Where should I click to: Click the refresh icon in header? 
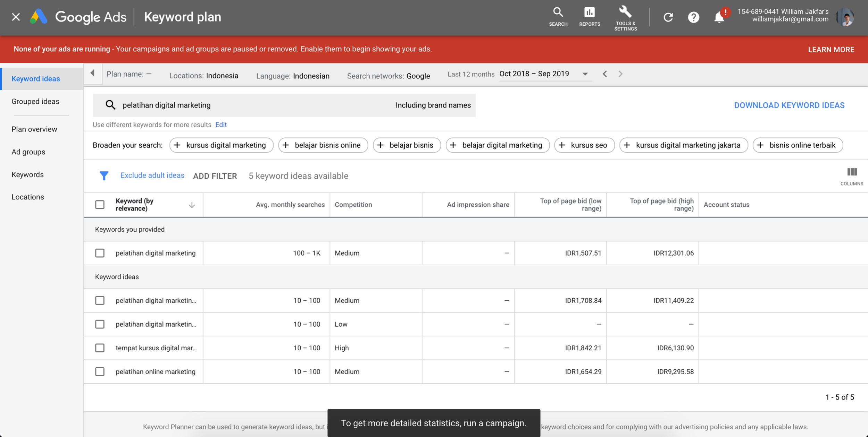click(x=668, y=17)
